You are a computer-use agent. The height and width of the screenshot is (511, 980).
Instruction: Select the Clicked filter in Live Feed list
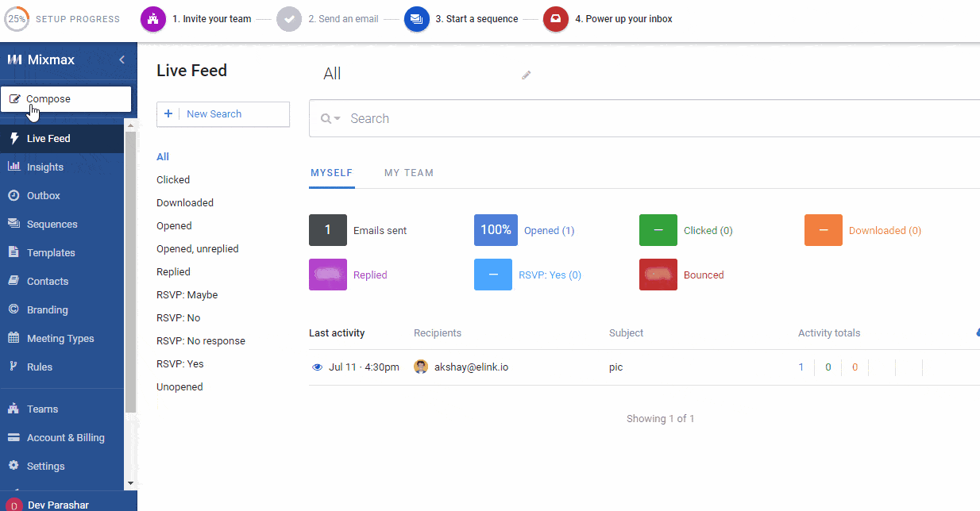tap(173, 180)
